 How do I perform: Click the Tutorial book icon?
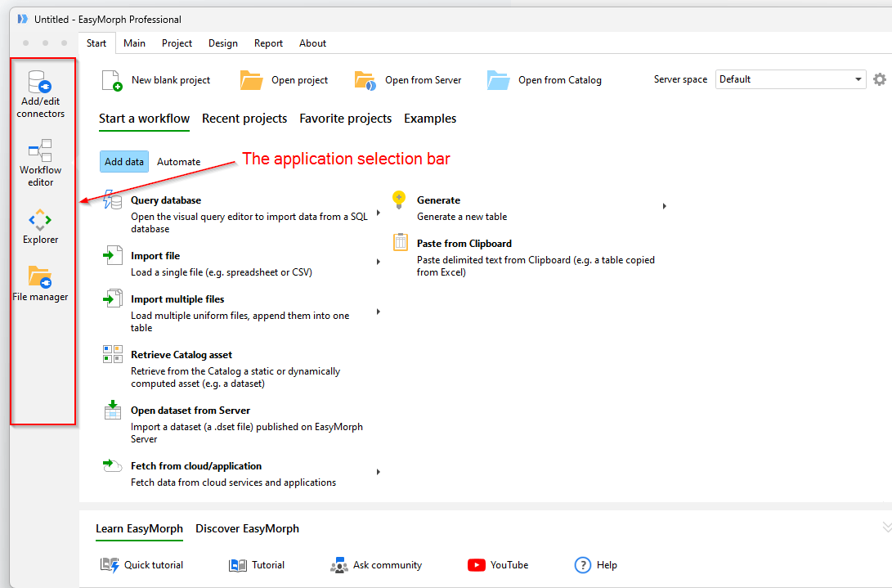tap(238, 565)
